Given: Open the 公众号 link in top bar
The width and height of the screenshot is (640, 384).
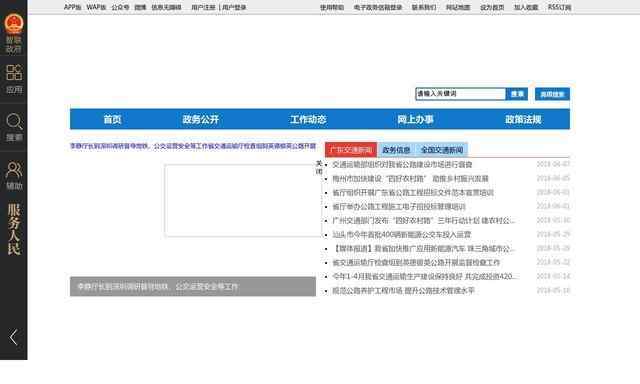Looking at the screenshot, I should pyautogui.click(x=120, y=7).
